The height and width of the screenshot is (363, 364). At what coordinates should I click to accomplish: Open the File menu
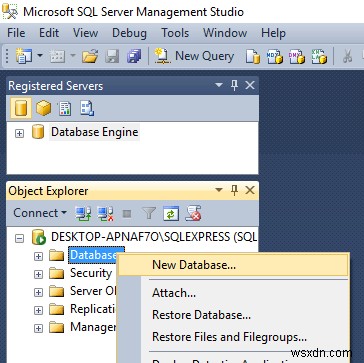click(16, 33)
